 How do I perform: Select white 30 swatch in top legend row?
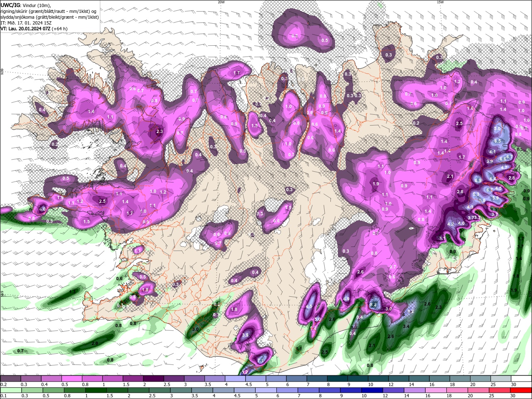(x=522, y=379)
